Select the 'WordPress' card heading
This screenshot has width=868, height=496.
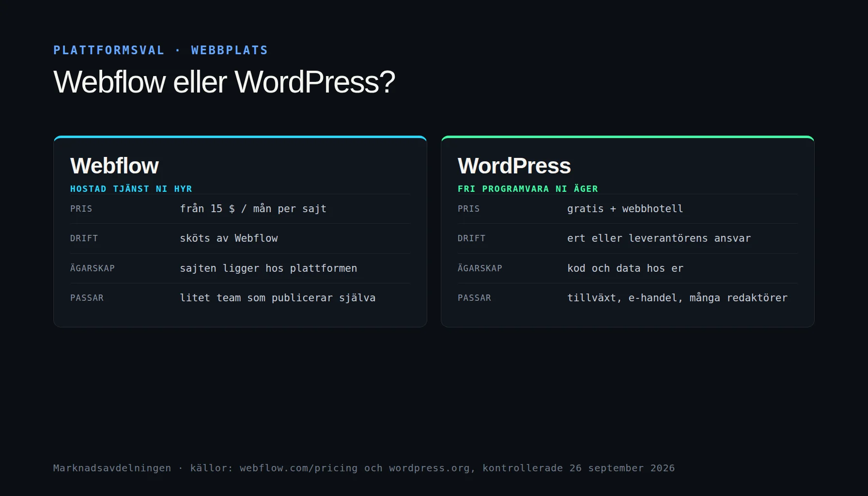pyautogui.click(x=514, y=166)
